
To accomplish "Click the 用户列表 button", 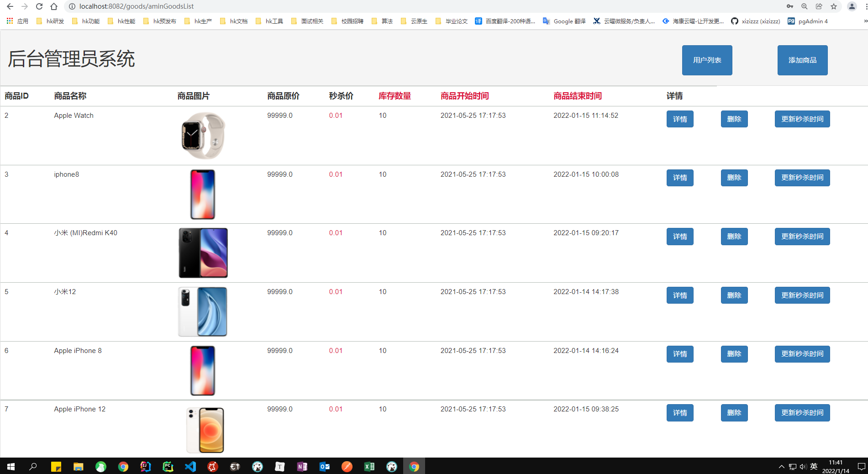I will [x=707, y=60].
